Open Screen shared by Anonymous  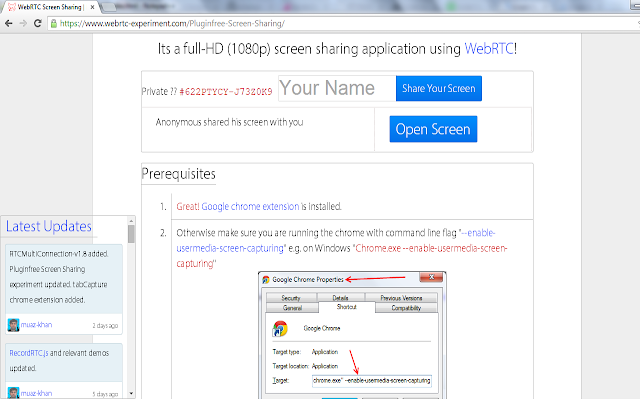(433, 129)
